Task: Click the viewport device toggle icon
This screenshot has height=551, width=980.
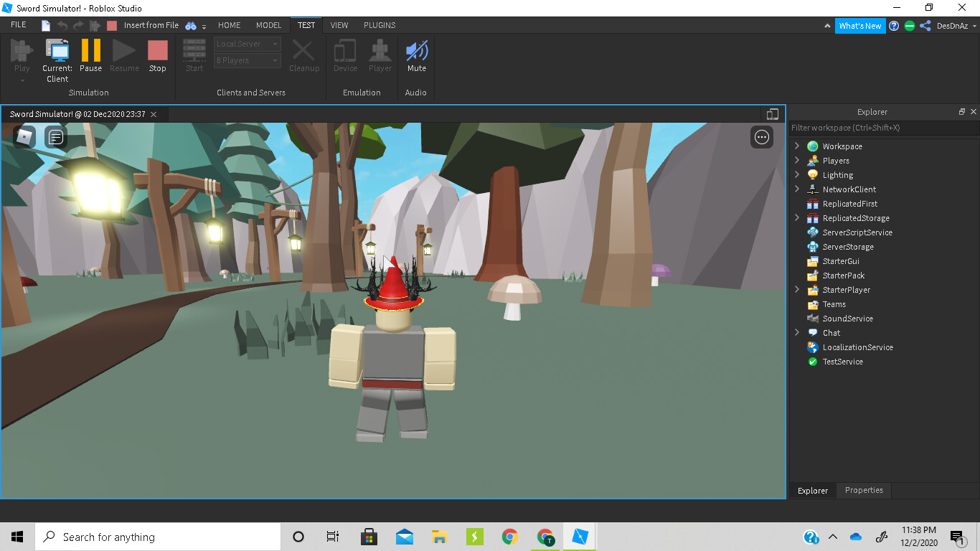Action: [x=772, y=114]
